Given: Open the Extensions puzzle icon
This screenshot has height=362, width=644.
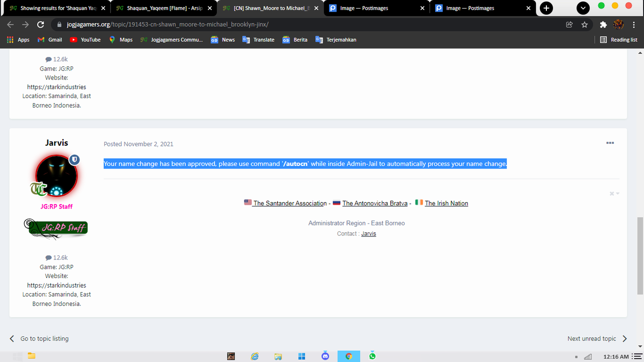Looking at the screenshot, I should pyautogui.click(x=603, y=25).
